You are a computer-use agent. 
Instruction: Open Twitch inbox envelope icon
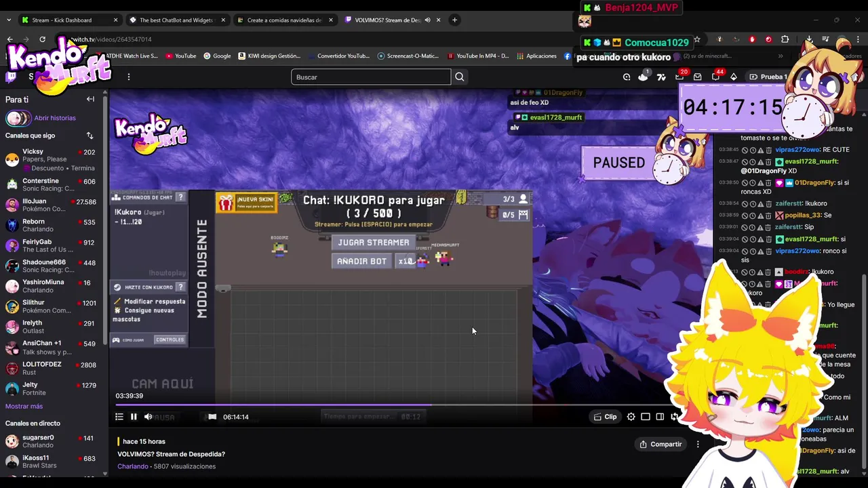point(697,77)
